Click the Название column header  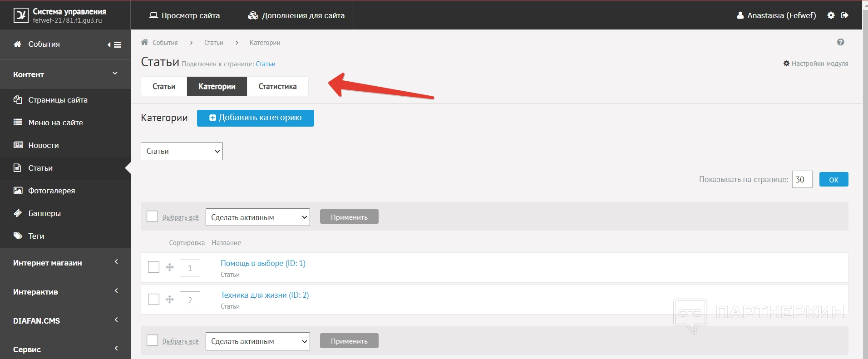[227, 243]
